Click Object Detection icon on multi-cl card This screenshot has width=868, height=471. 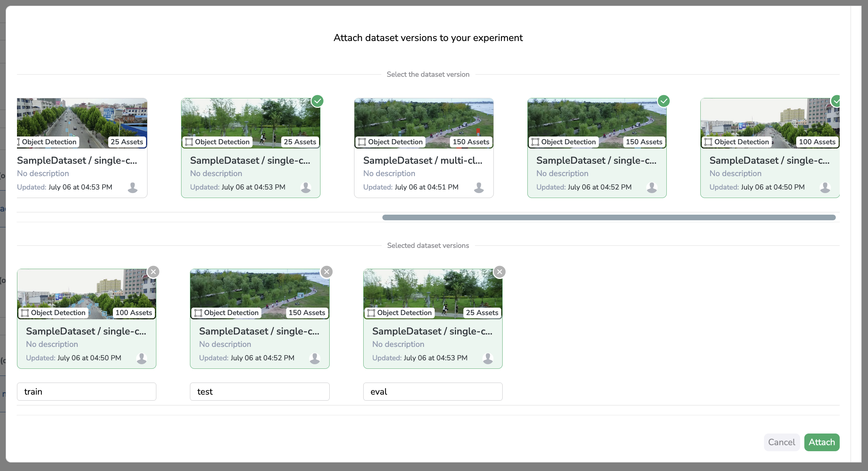point(362,142)
